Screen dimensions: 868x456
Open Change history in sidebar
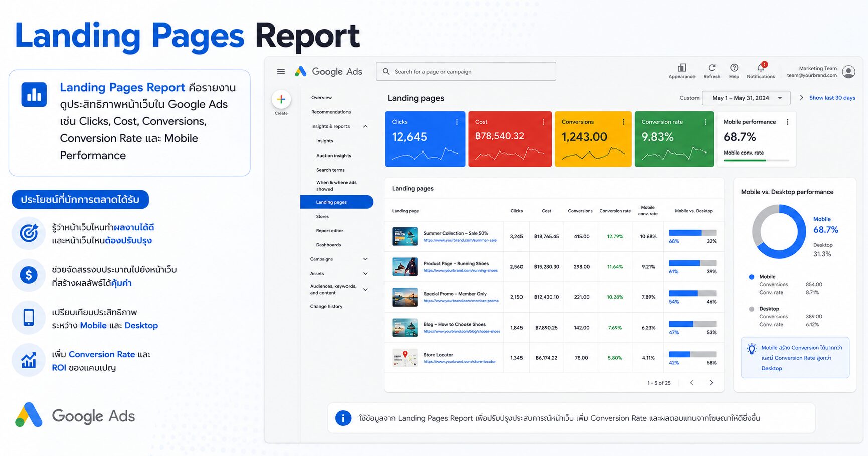point(326,306)
